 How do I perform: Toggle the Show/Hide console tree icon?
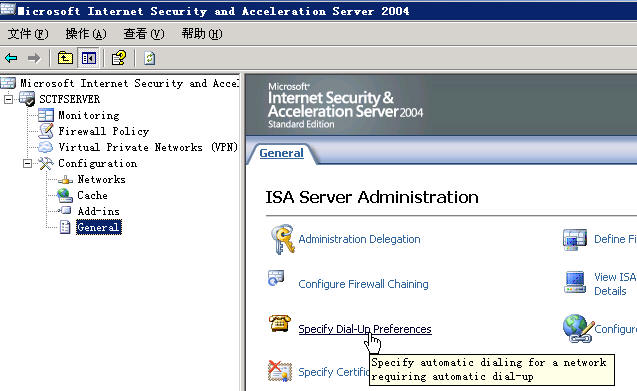click(89, 58)
